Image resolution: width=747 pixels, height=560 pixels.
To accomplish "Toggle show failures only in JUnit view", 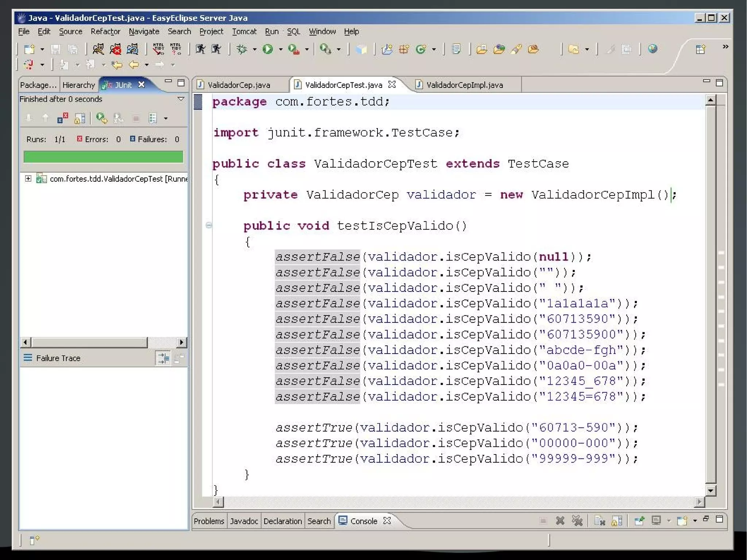I will (x=62, y=118).
